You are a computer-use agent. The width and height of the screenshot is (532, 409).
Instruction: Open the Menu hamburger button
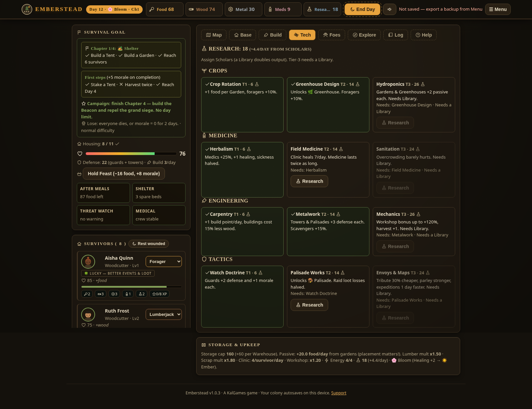coord(498,9)
